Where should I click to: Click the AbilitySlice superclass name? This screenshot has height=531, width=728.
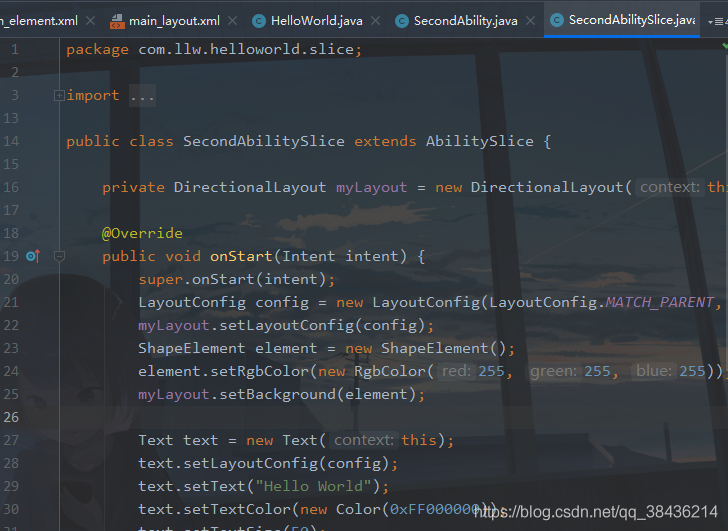(480, 141)
